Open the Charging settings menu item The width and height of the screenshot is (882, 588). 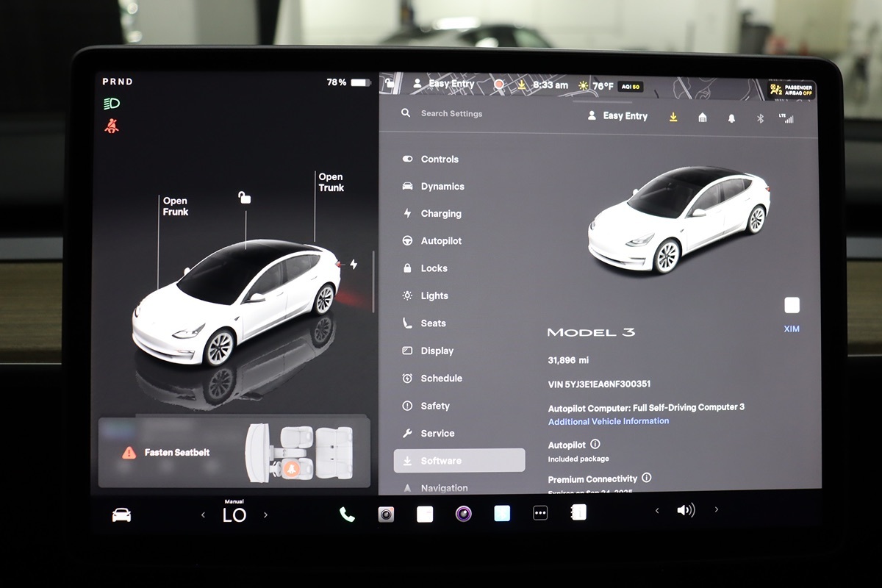point(440,214)
